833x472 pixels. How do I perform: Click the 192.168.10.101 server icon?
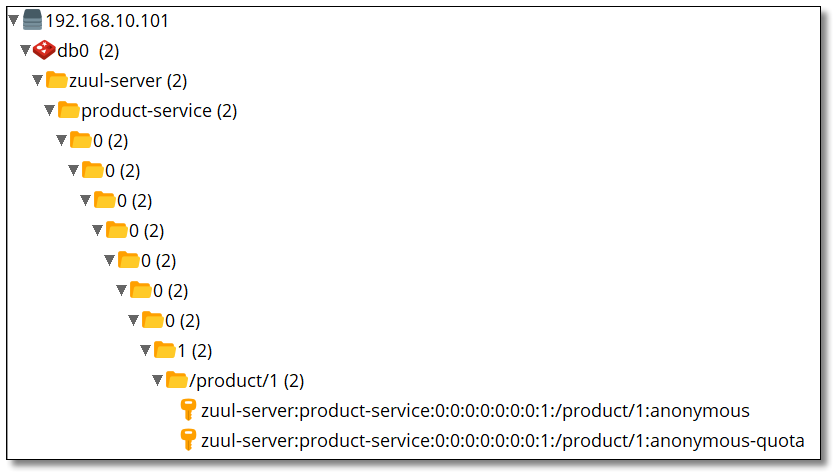click(32, 20)
